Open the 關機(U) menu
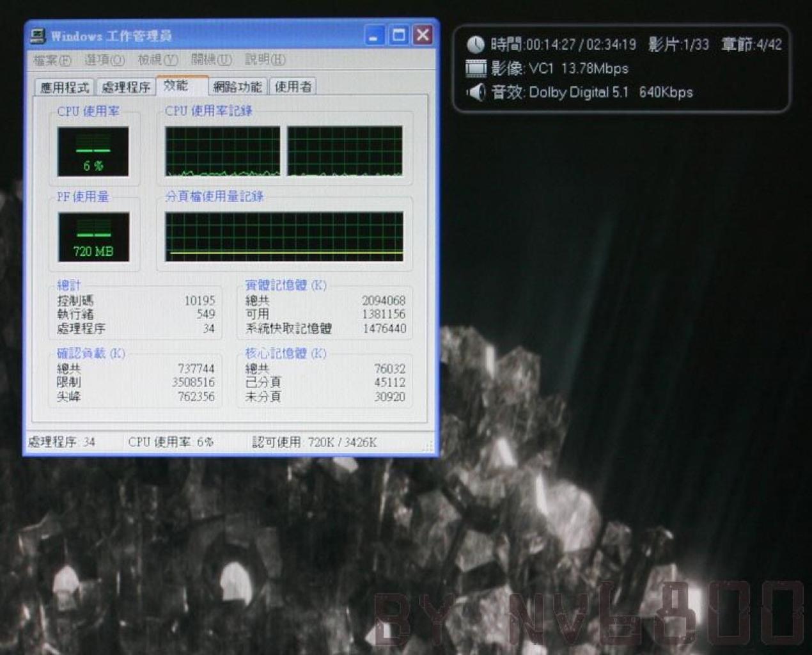Image resolution: width=812 pixels, height=655 pixels. (x=212, y=60)
